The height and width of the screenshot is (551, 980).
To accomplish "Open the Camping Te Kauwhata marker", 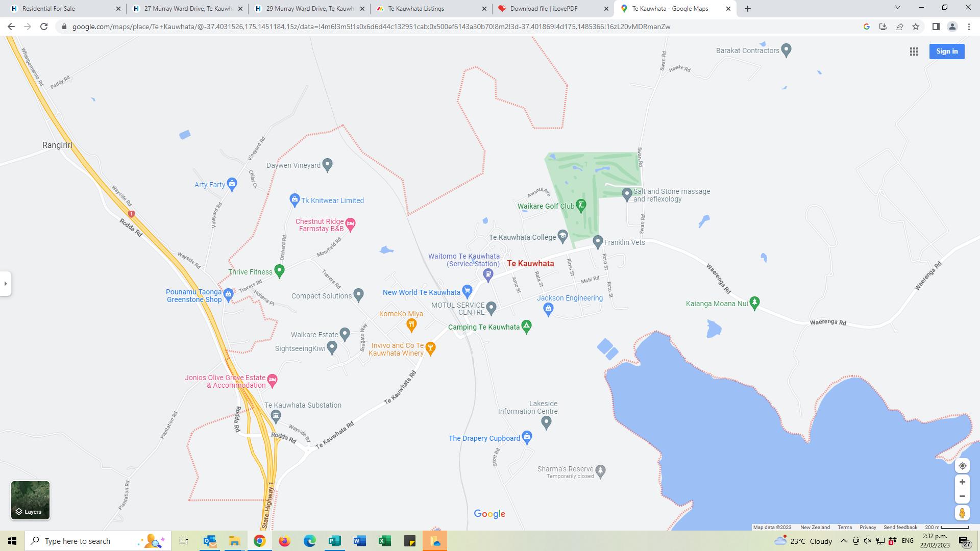I will click(527, 327).
